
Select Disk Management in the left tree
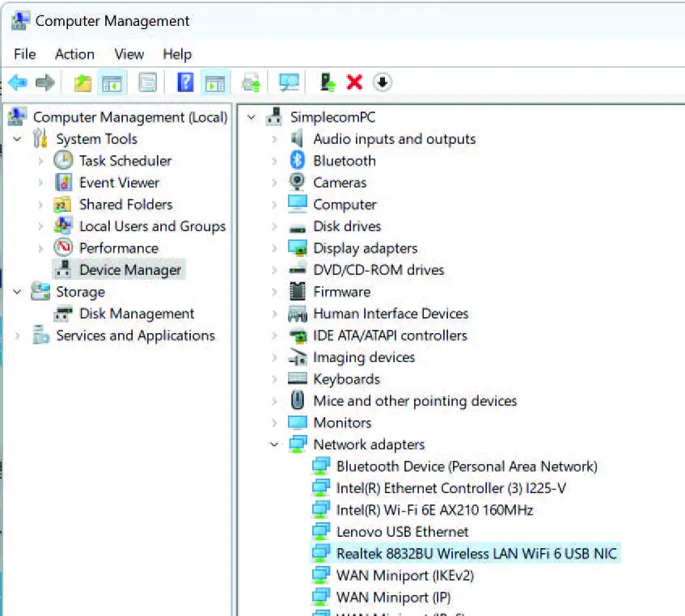click(136, 314)
